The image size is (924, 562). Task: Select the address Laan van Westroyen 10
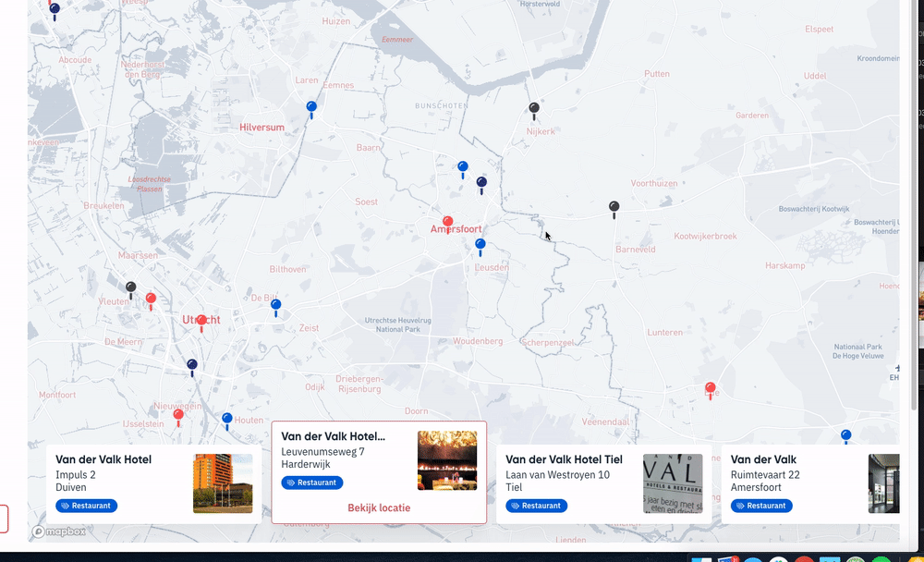coord(557,475)
